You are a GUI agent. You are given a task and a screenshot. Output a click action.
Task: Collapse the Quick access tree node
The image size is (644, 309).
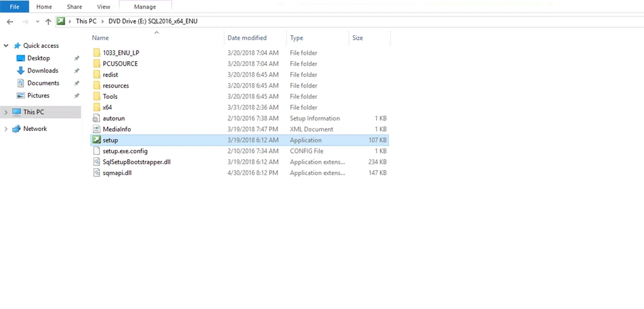click(x=6, y=45)
